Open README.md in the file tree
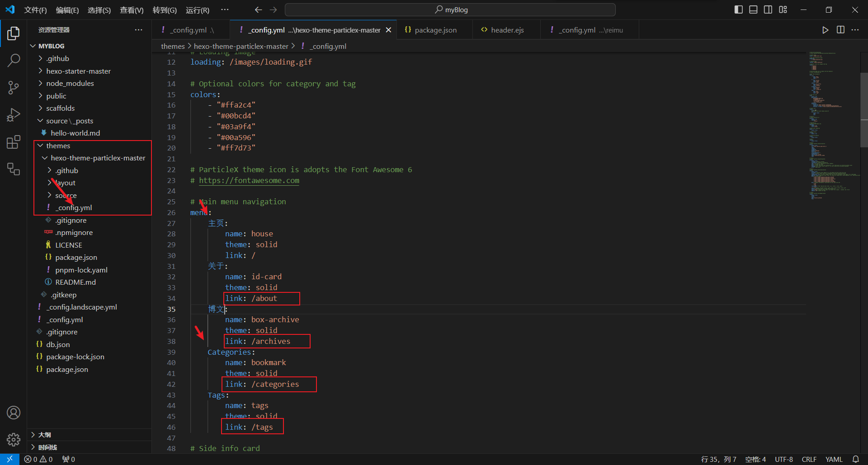The image size is (868, 465). click(89, 282)
